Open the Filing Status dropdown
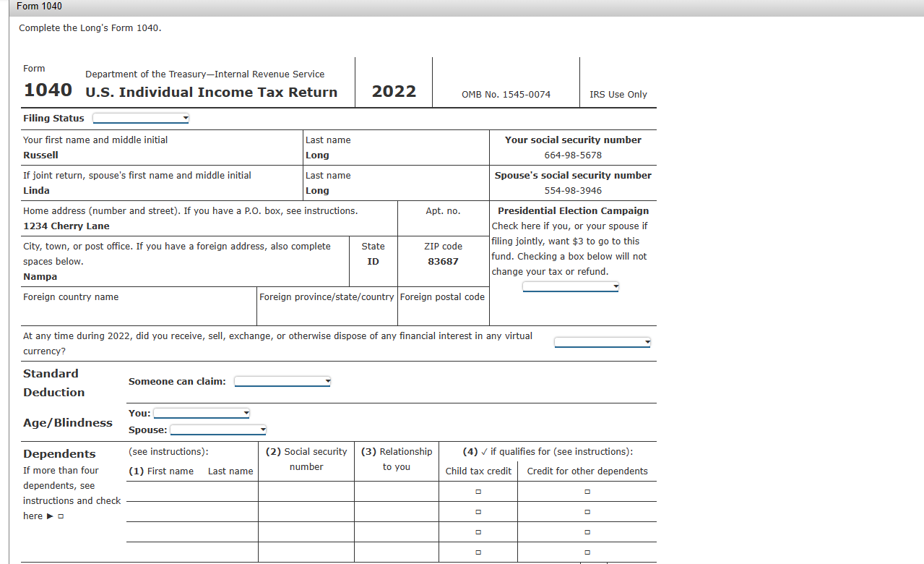This screenshot has height=564, width=924. [x=141, y=118]
